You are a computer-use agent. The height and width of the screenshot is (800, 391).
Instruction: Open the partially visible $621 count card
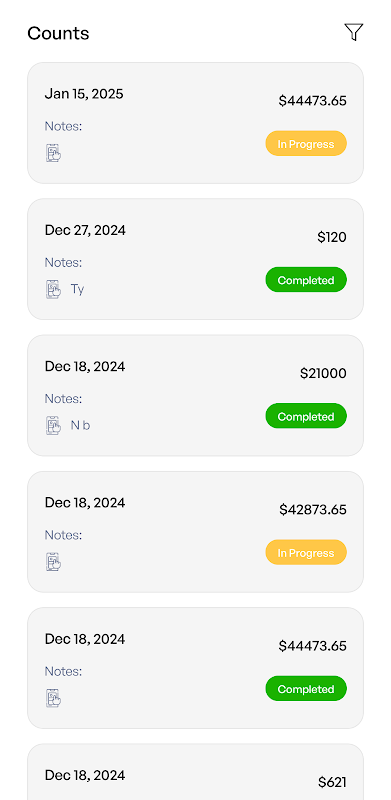pyautogui.click(x=196, y=771)
